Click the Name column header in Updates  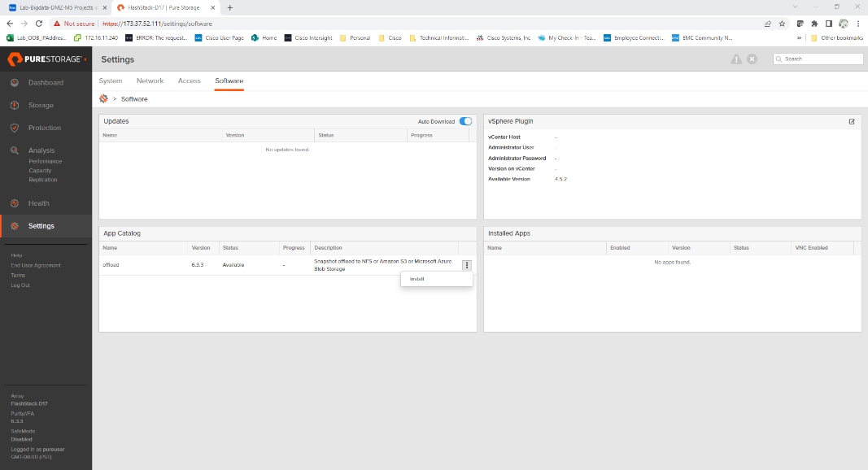110,135
